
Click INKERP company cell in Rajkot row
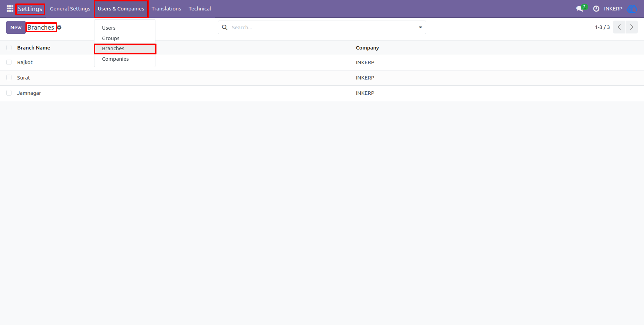pos(365,62)
